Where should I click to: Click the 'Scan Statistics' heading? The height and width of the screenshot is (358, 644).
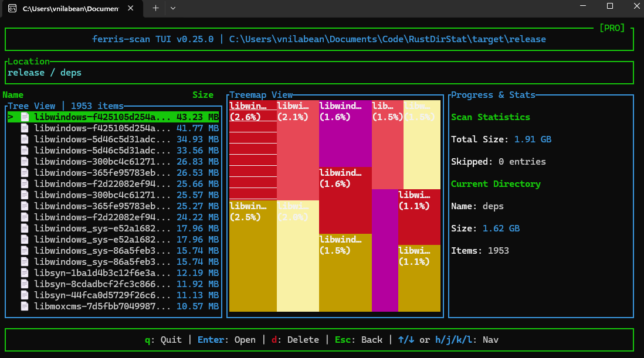pos(490,117)
